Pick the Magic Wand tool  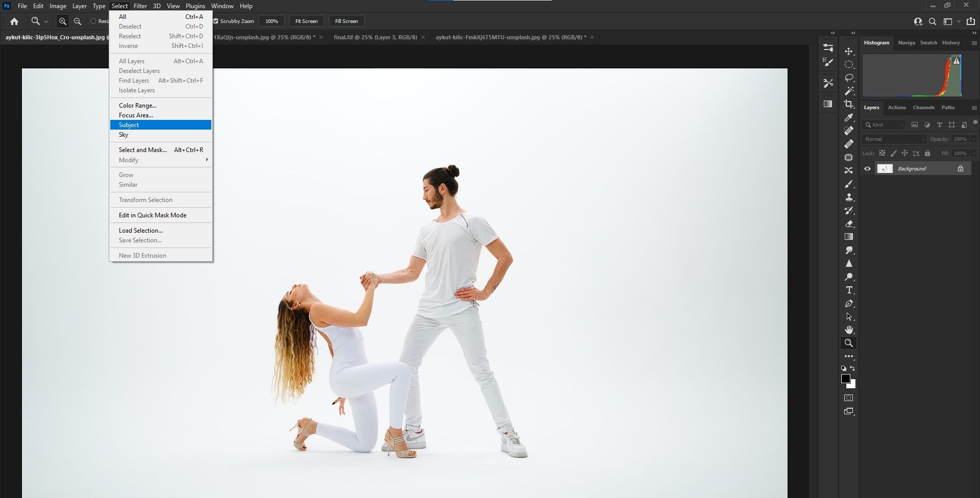(849, 91)
